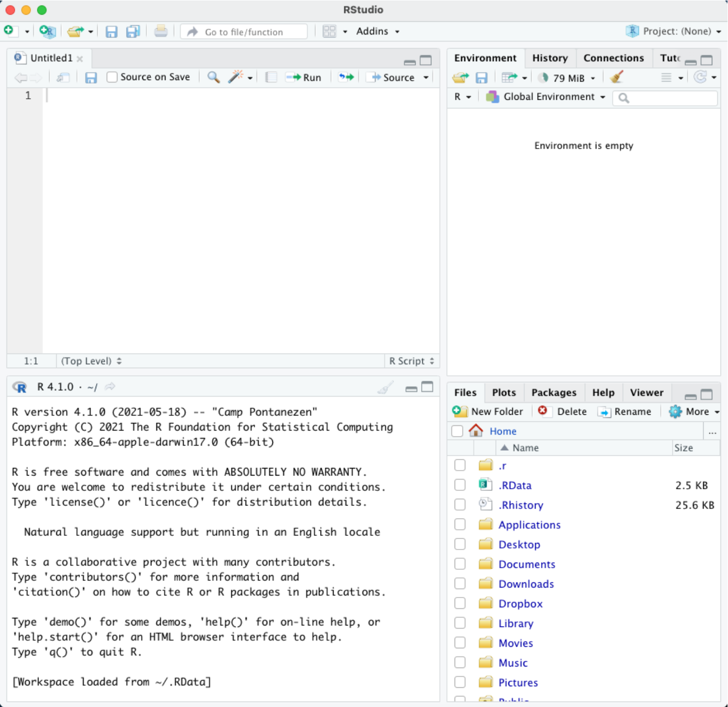Viewport: 728px width, 707px height.
Task: Show document outline in editor toolbar
Action: (x=271, y=77)
